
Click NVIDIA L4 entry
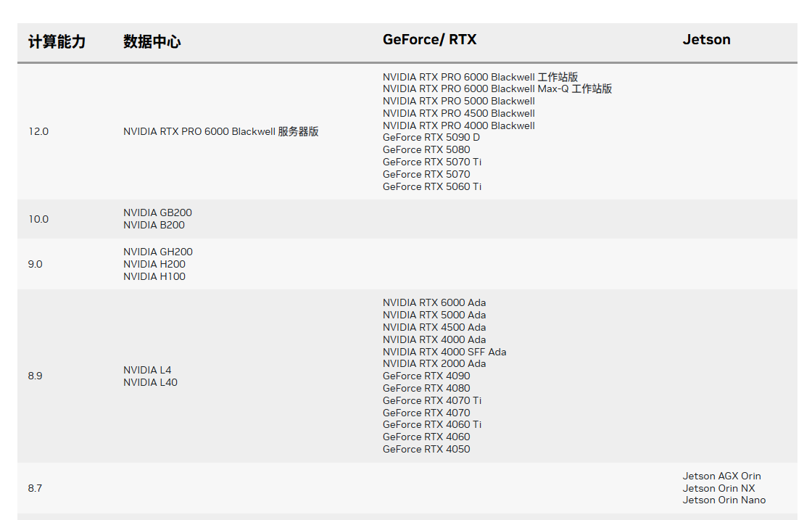click(x=148, y=371)
